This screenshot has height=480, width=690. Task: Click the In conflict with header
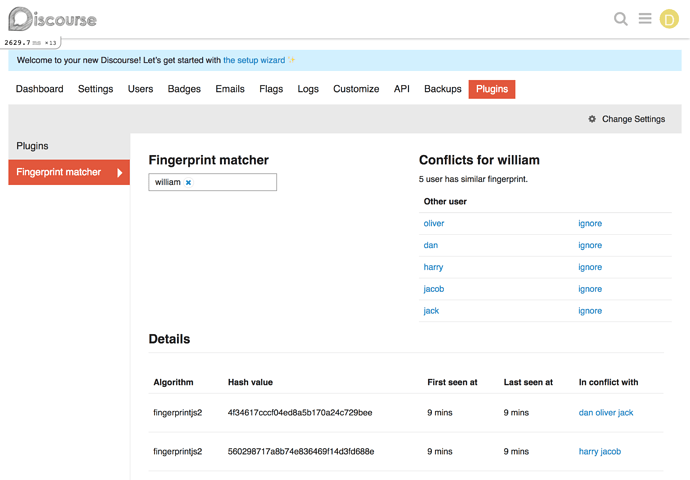click(608, 382)
